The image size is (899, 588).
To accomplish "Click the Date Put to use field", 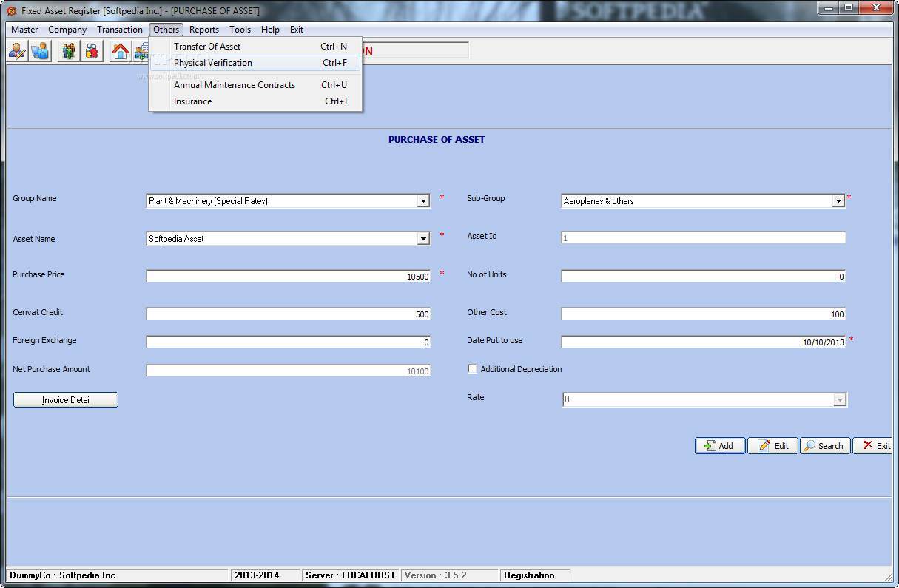I will point(704,342).
